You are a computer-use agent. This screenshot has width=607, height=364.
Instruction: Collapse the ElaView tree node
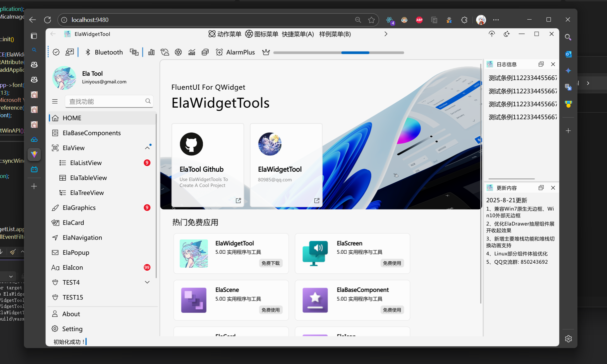point(147,148)
